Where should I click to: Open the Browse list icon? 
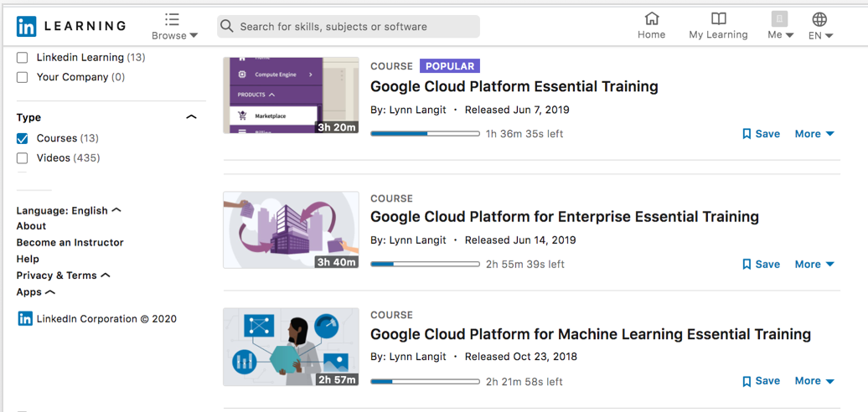click(x=172, y=19)
